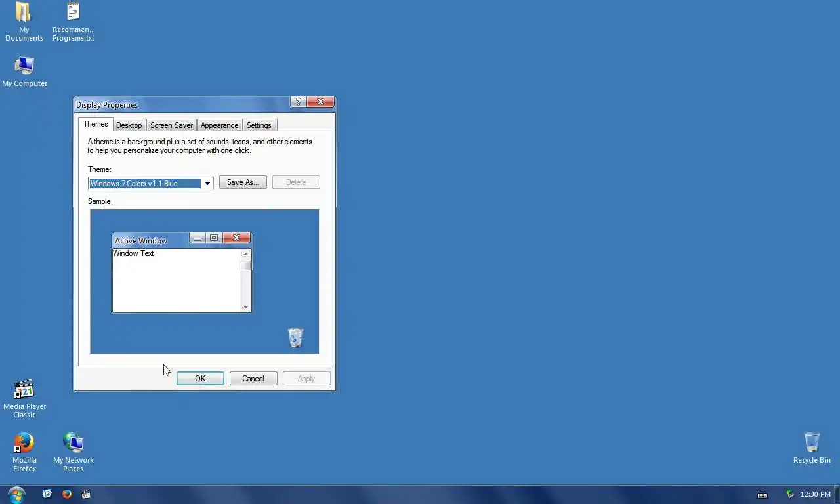This screenshot has height=504, width=840.
Task: Click the keyboard icon in the system tray
Action: (x=763, y=495)
